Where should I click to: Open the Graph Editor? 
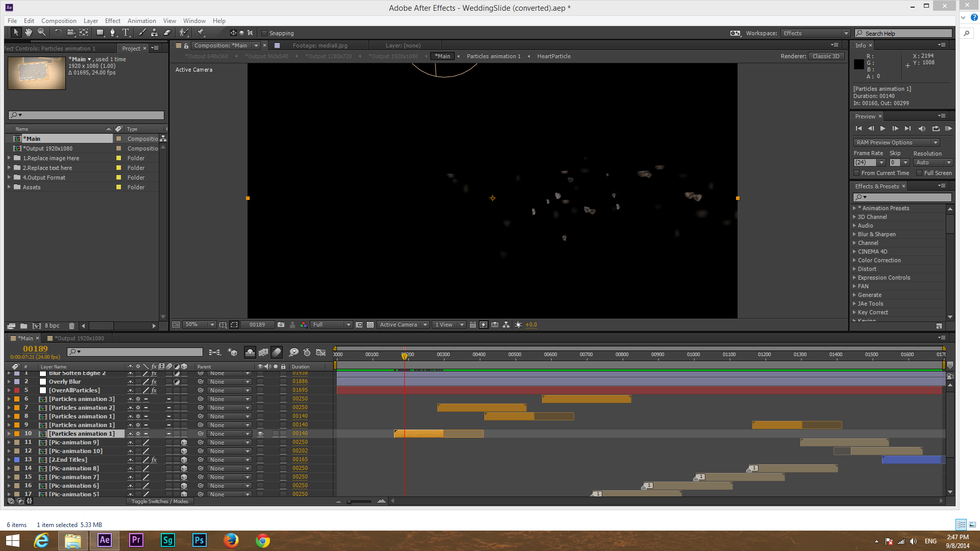(321, 352)
